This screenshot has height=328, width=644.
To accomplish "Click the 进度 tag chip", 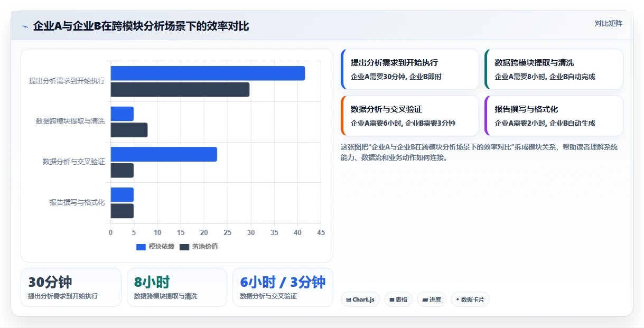I will 432,299.
